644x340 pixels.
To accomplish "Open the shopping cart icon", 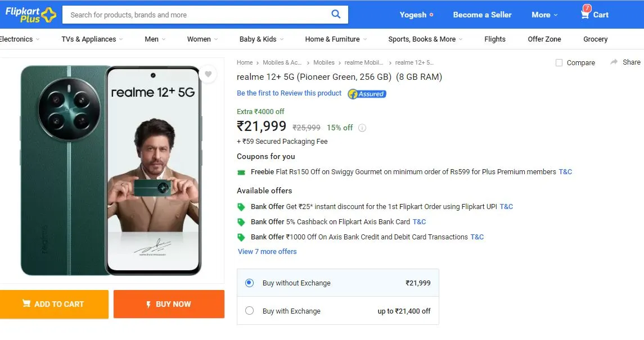I will pyautogui.click(x=585, y=15).
